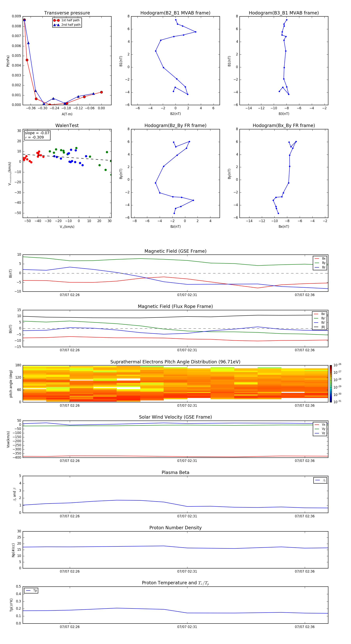Click the "V_remaining(km/s)" y-axis label
The image size is (351, 644).
coord(10,173)
